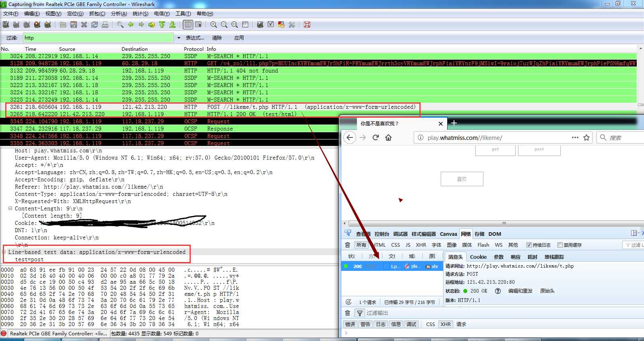The image size is (644, 341).
Task: Open the display filter history dropdown
Action: point(179,38)
